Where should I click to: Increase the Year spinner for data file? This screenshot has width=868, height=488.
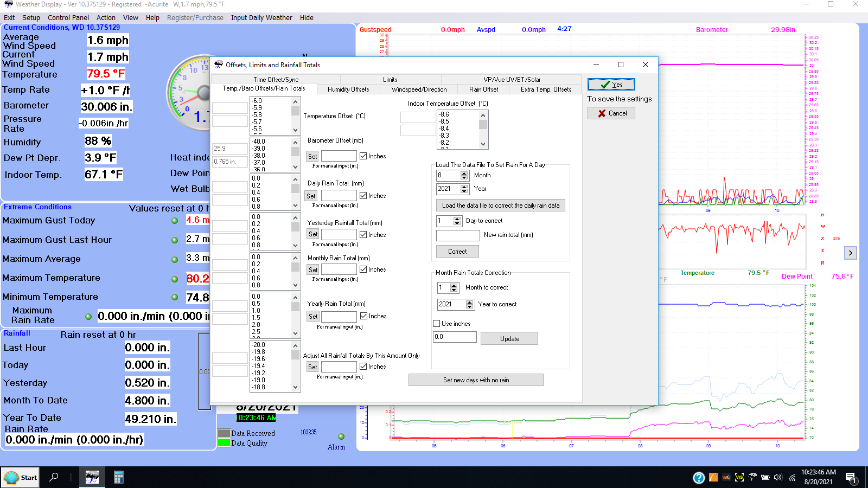click(464, 187)
